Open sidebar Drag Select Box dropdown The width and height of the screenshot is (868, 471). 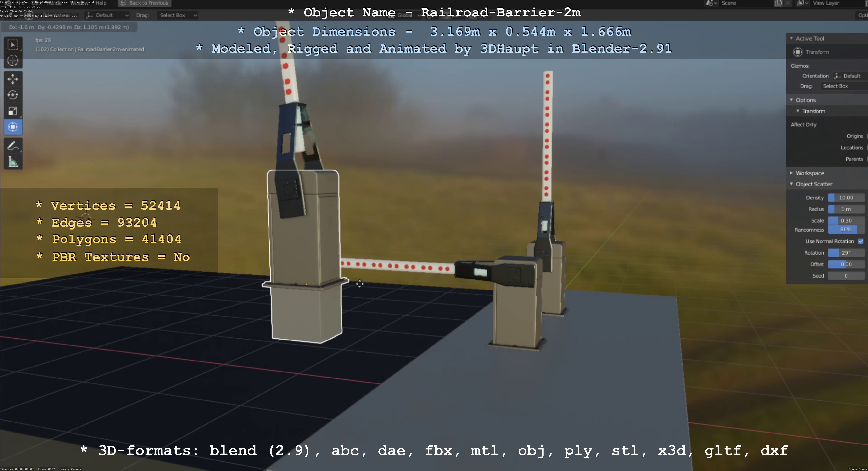click(844, 86)
